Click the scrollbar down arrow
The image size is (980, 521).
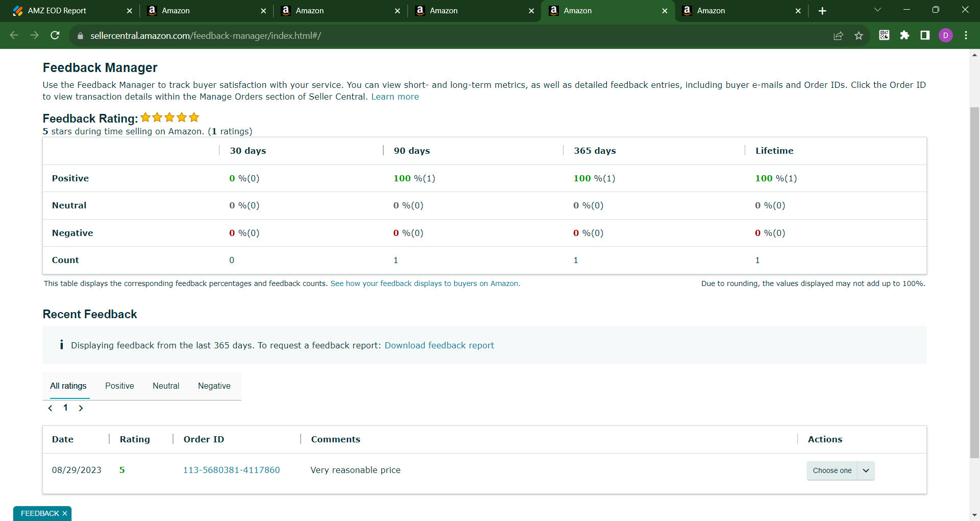pyautogui.click(x=974, y=515)
